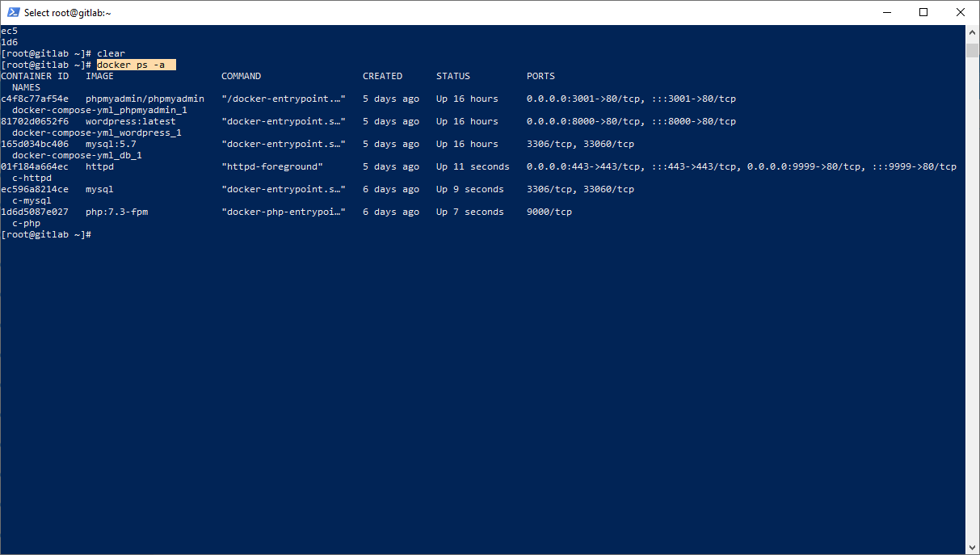
Task: Click the "httpd-foreground" command text
Action: 271,166
